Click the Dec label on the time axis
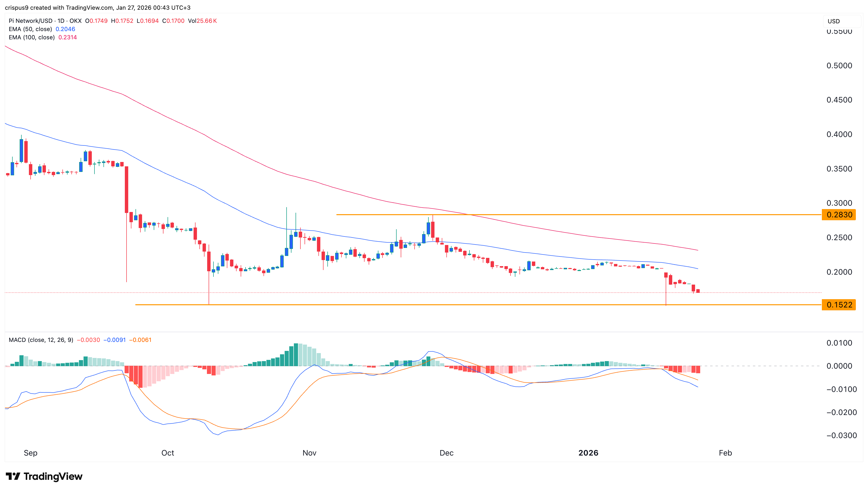This screenshot has width=868, height=491. pyautogui.click(x=446, y=453)
